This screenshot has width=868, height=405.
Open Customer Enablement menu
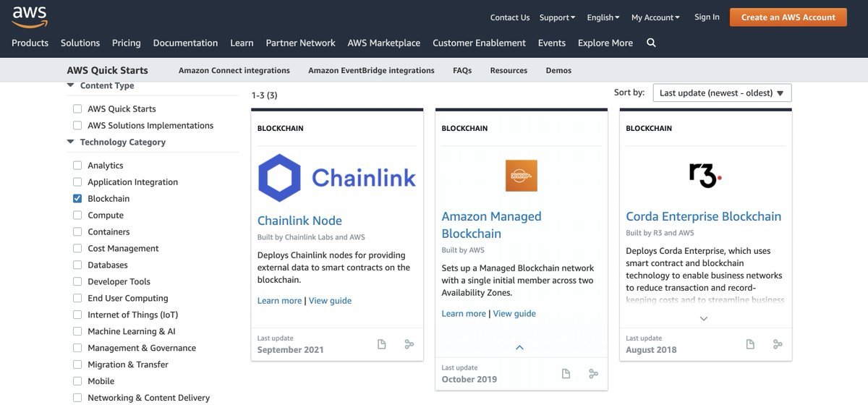point(479,43)
